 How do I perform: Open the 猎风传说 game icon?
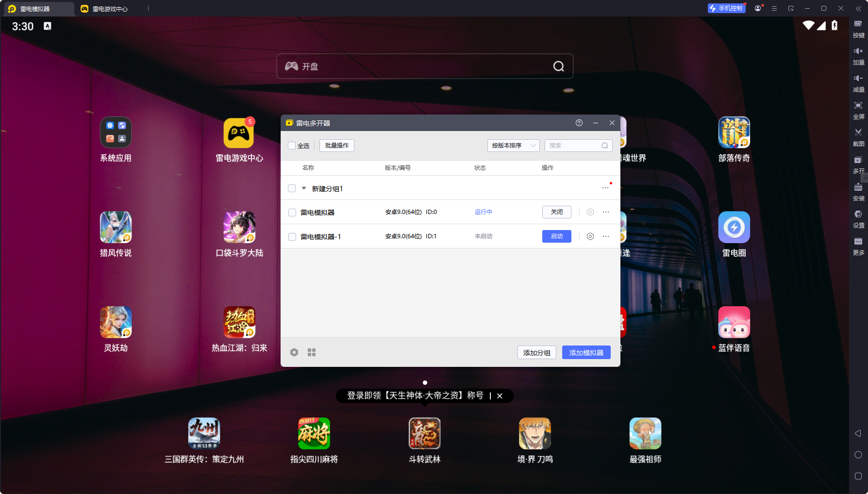116,227
